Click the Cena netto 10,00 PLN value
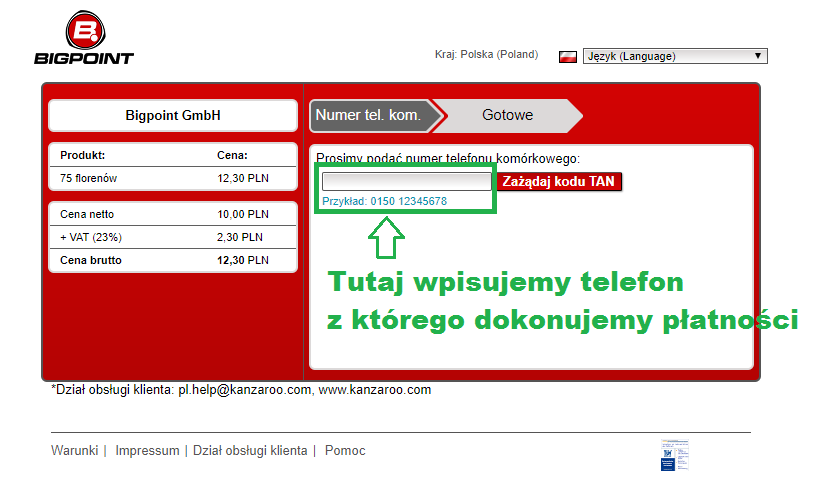The image size is (825, 494). coord(243,215)
